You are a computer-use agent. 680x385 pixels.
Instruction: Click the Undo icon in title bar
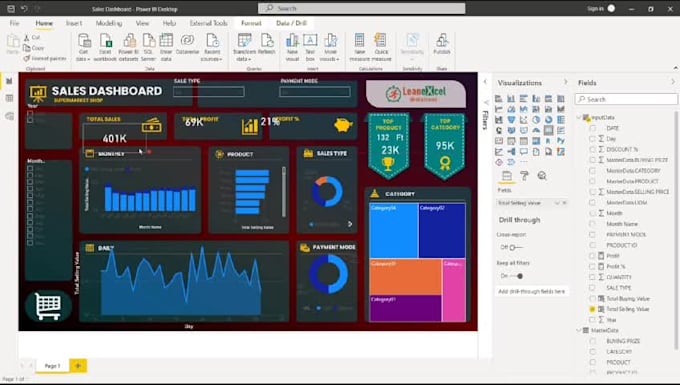coord(24,8)
